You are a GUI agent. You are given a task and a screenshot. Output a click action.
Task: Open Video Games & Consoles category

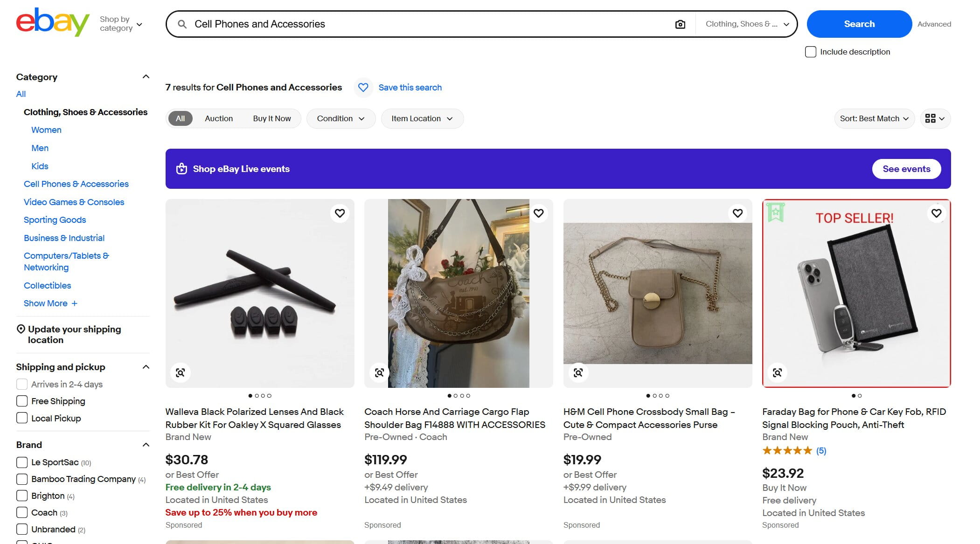(74, 202)
